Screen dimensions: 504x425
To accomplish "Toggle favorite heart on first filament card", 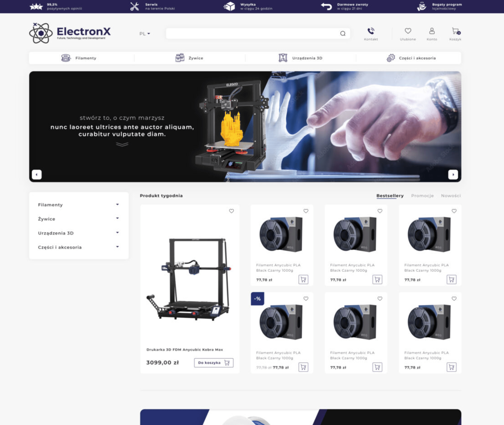I will (306, 211).
